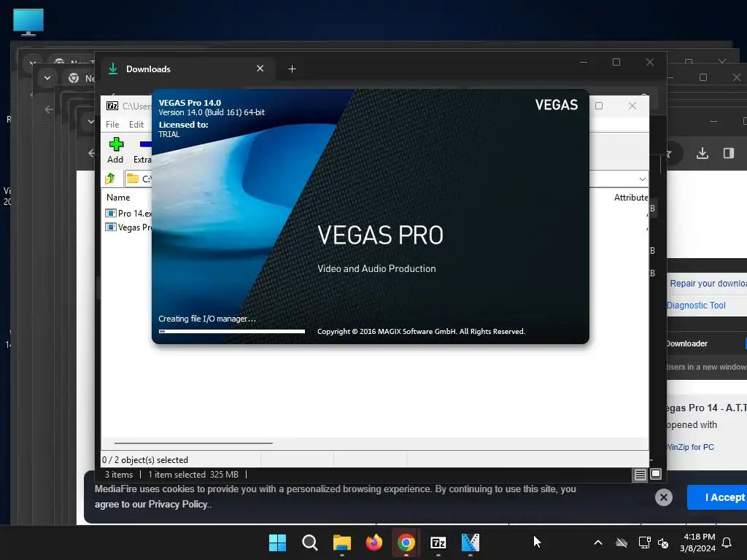This screenshot has height=560, width=747.
Task: Open the notification bell in taskbar
Action: [727, 542]
